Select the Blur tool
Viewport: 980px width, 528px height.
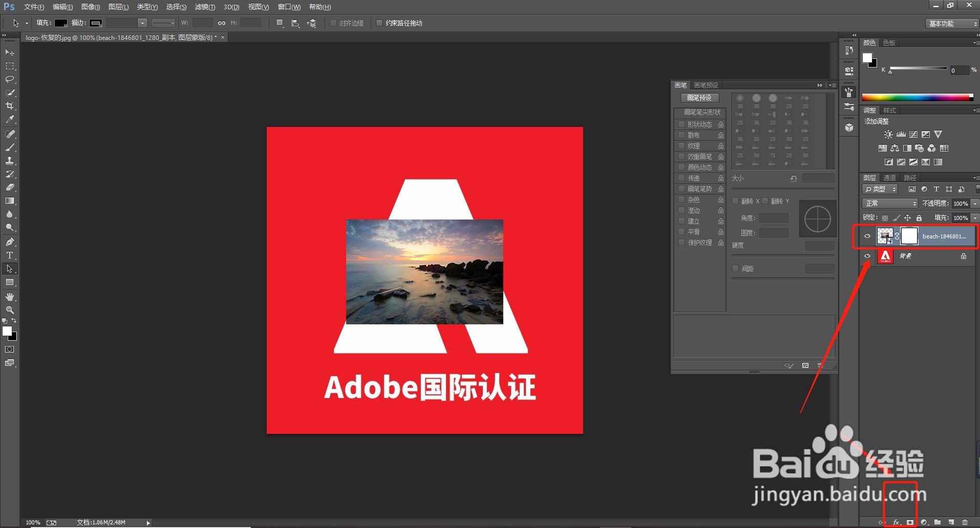10,214
